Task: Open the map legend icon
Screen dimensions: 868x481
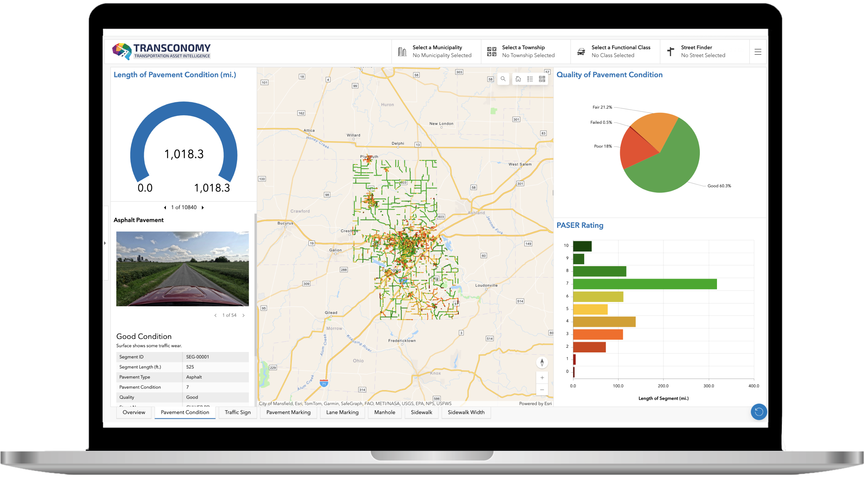Action: 530,79
